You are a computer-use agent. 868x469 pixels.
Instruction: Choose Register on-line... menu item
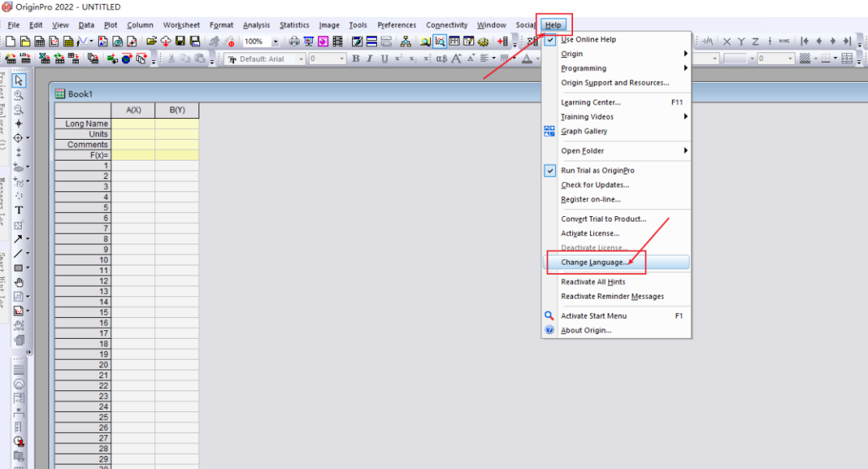pyautogui.click(x=616, y=199)
